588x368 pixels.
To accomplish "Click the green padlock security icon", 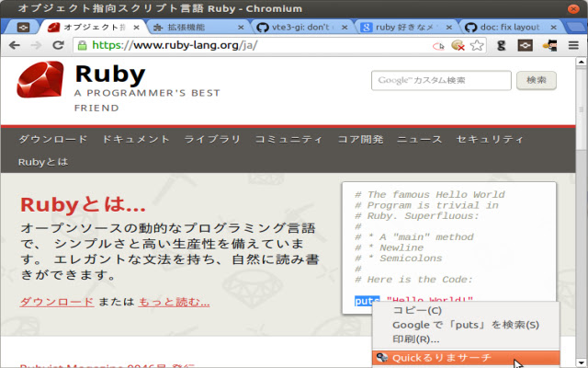I will (x=82, y=46).
